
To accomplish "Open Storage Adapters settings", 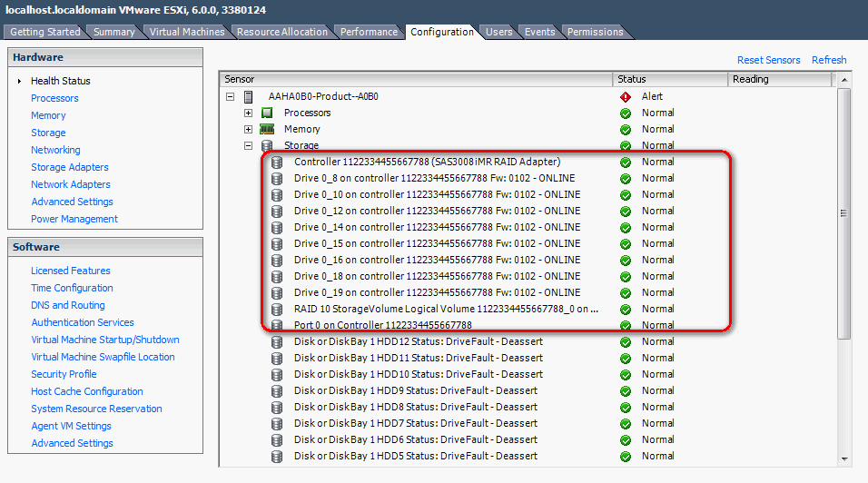I will 70,167.
